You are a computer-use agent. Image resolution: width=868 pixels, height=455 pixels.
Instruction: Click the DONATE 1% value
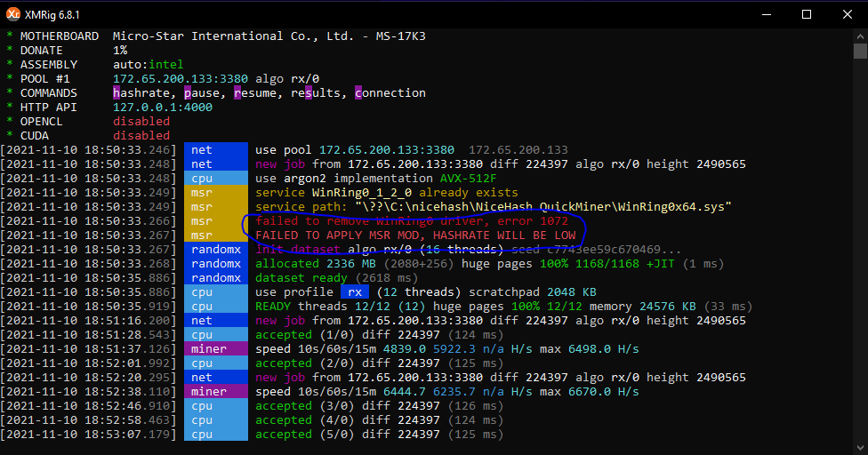coord(120,51)
